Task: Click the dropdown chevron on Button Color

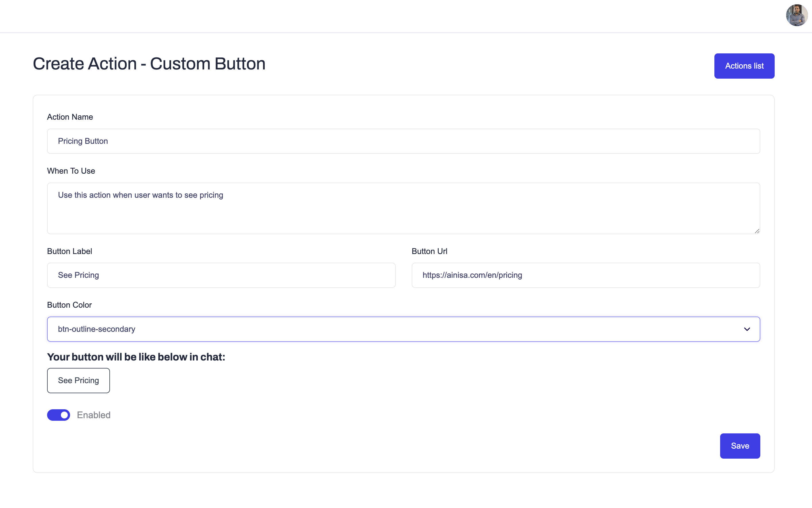Action: point(747,329)
